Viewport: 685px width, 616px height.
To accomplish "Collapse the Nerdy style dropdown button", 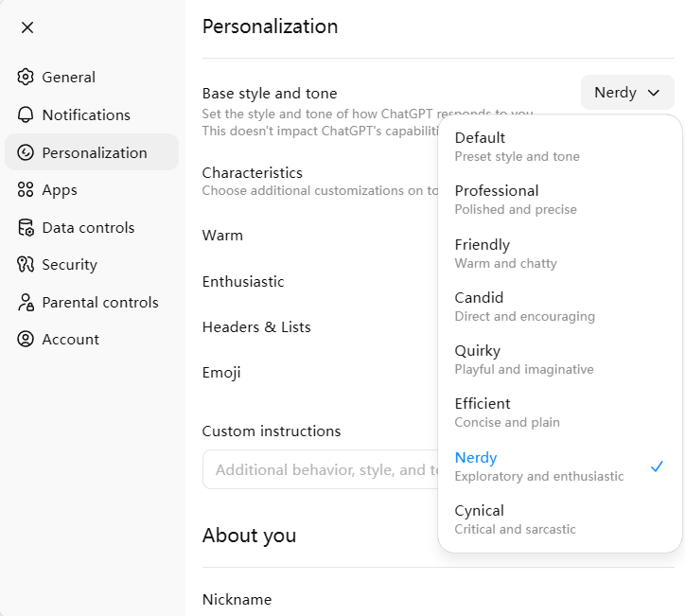I will pos(627,92).
